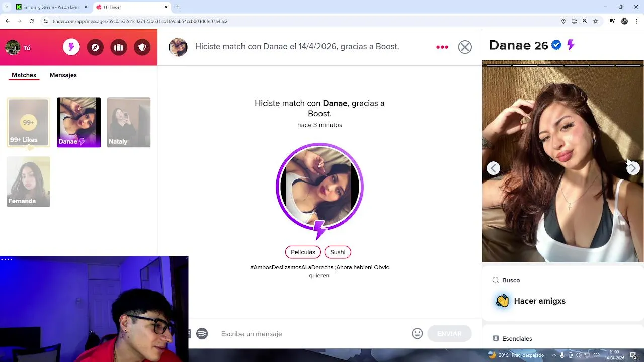The height and width of the screenshot is (362, 644).
Task: Click the blue verified badge next to Danae
Action: click(556, 45)
